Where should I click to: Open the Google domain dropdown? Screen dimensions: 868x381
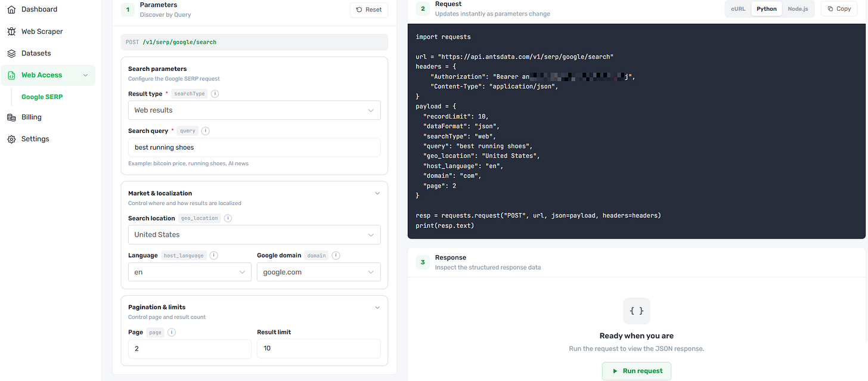pos(319,272)
